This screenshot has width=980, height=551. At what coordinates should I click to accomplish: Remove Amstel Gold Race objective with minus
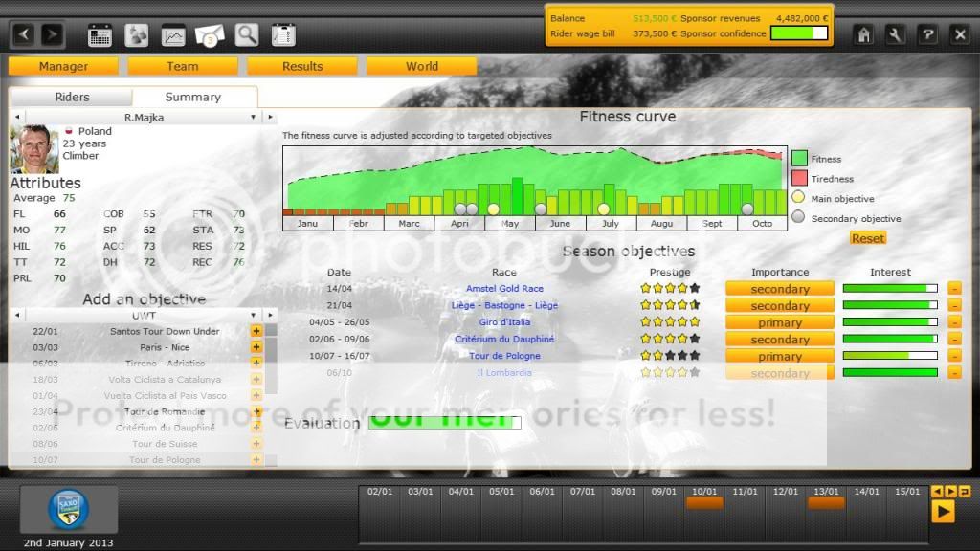pos(954,289)
